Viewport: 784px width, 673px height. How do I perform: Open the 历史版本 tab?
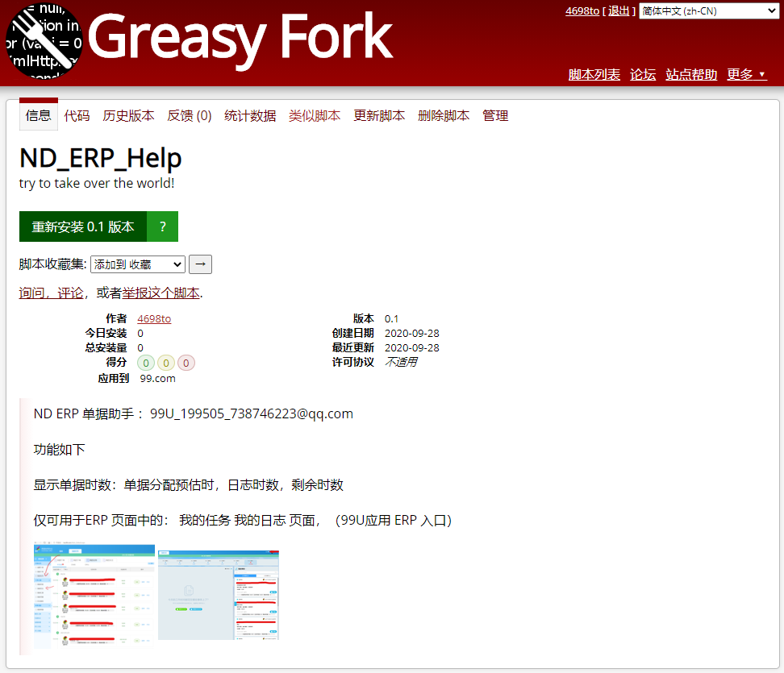point(128,116)
